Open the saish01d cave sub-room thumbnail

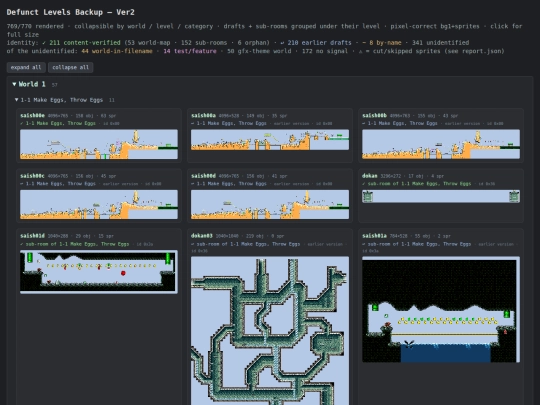point(99,272)
